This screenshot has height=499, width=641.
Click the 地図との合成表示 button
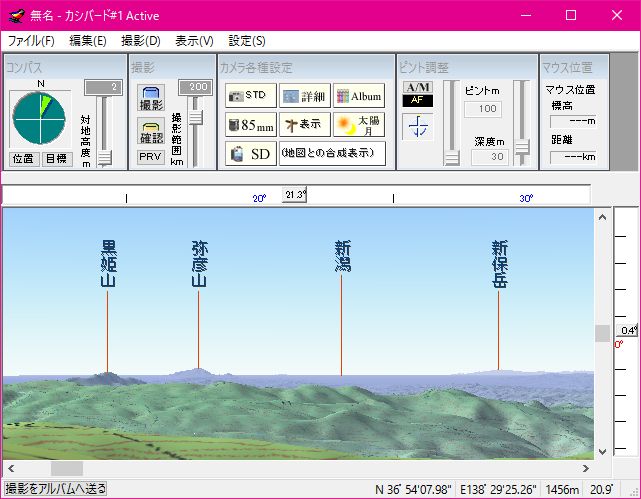click(x=331, y=154)
